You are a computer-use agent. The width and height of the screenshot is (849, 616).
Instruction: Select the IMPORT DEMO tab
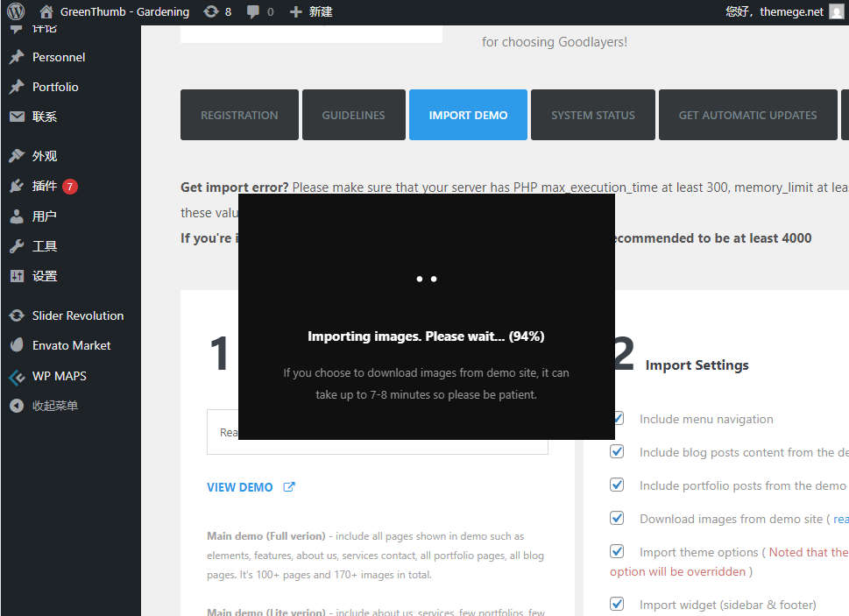[x=469, y=115]
